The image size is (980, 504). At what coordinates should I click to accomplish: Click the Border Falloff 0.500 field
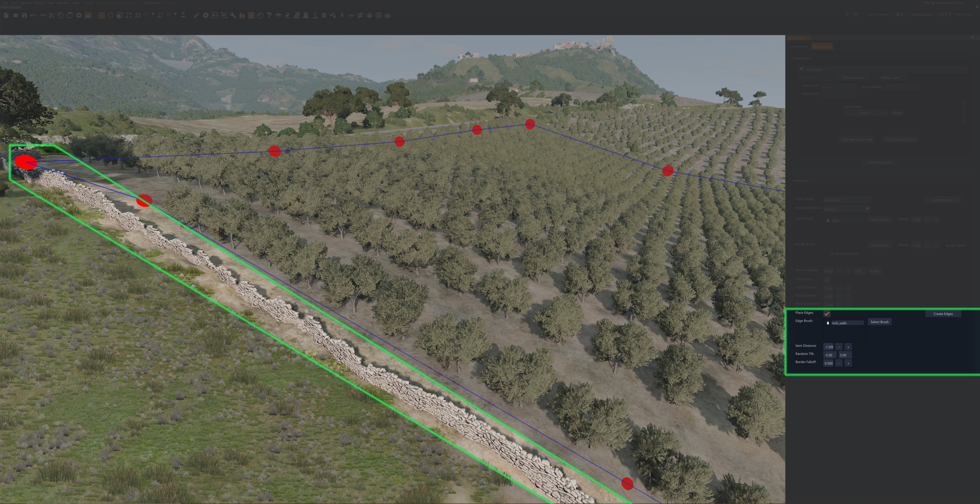pos(828,363)
